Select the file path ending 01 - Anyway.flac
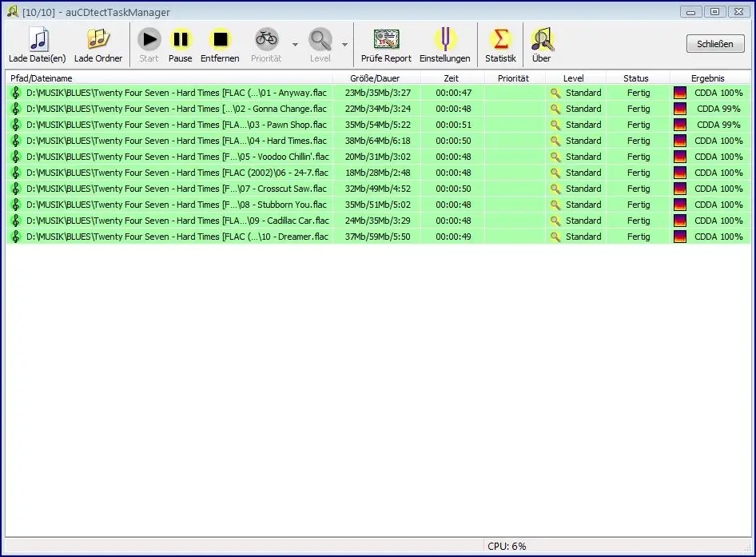 pos(177,93)
